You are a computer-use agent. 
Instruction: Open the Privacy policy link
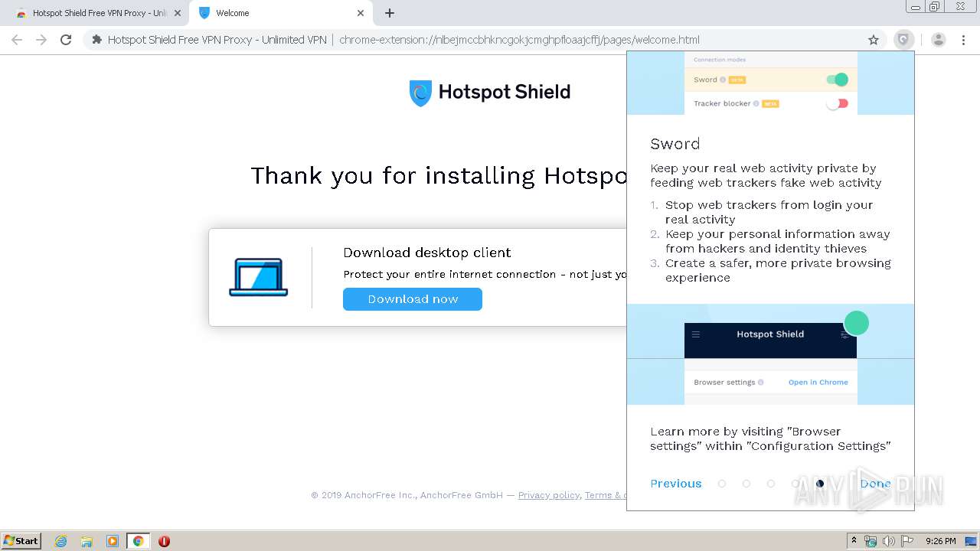click(549, 495)
